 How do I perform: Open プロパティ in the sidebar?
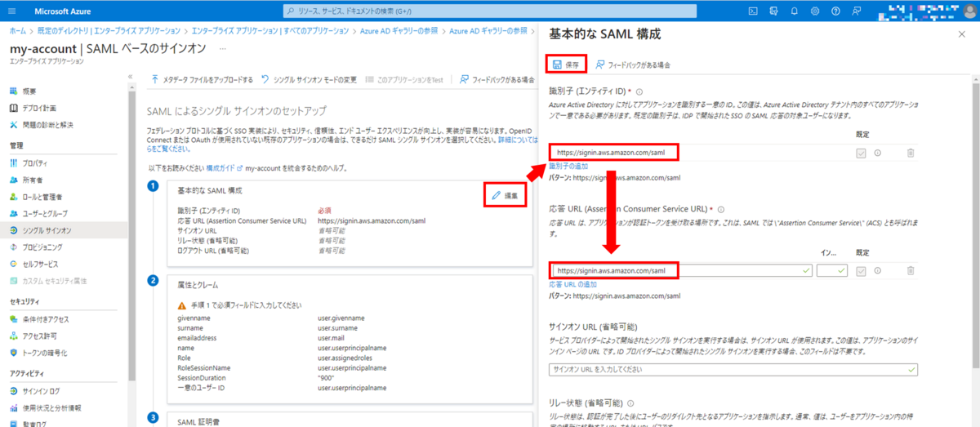(34, 163)
